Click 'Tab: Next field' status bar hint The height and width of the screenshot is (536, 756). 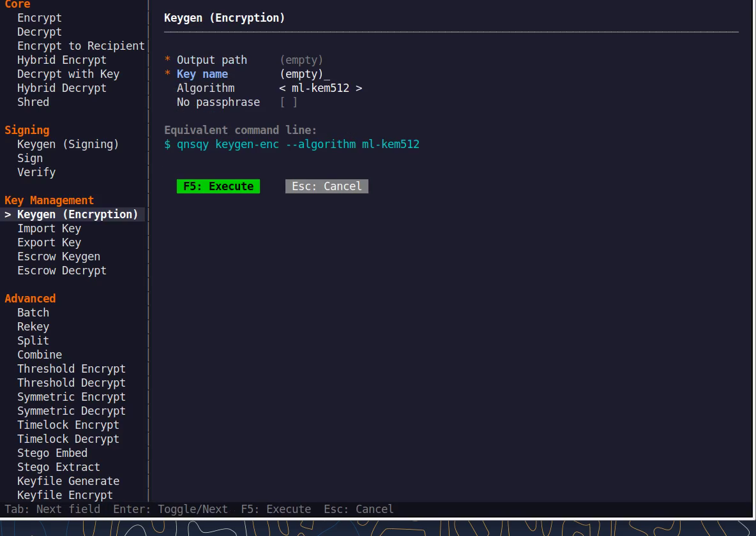tap(52, 509)
